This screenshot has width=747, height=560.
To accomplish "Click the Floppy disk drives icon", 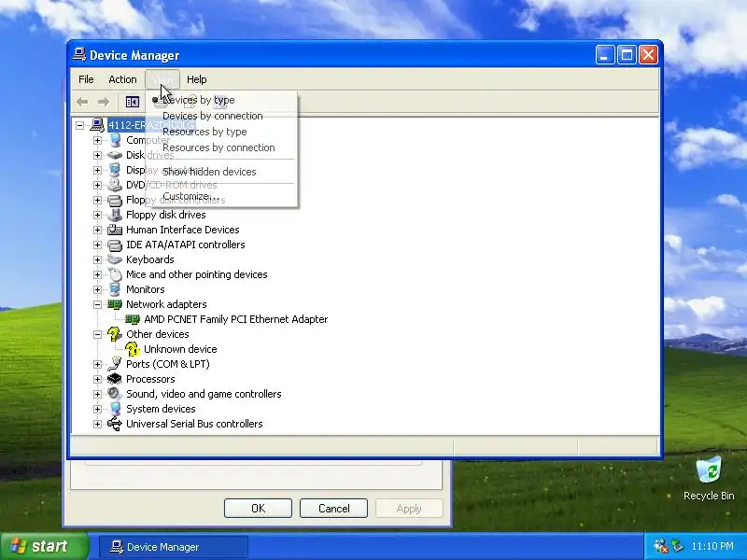I will (x=115, y=215).
